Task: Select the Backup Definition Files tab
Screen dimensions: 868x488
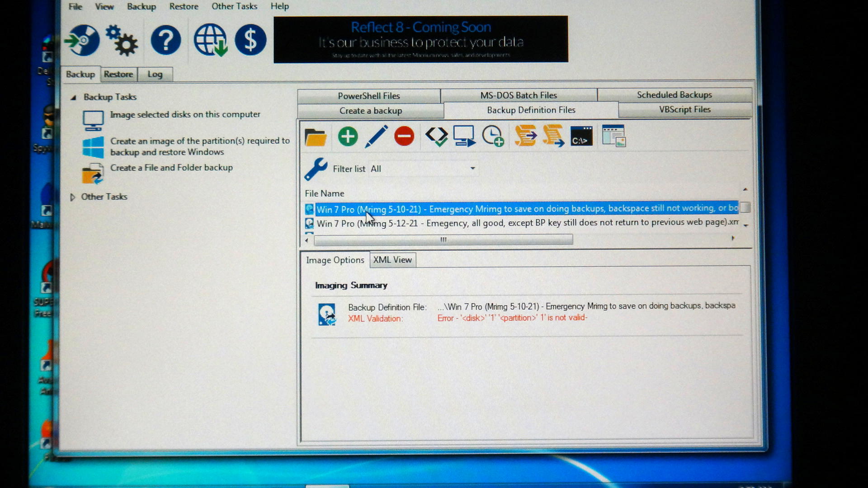Action: [531, 110]
